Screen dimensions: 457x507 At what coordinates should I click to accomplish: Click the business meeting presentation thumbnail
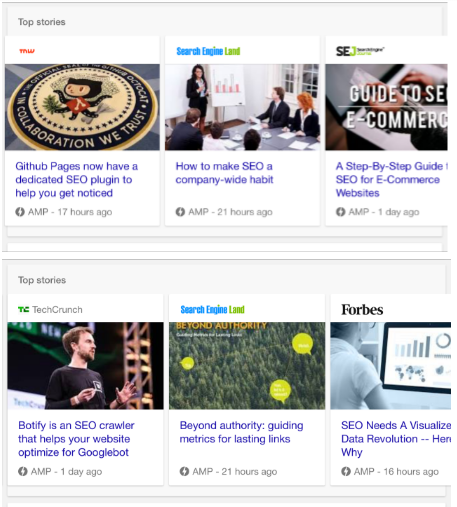click(242, 107)
